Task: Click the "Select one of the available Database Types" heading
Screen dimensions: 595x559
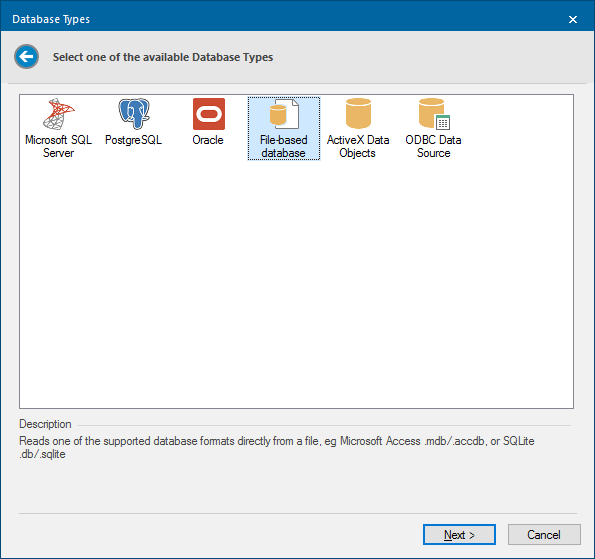Action: 163,57
